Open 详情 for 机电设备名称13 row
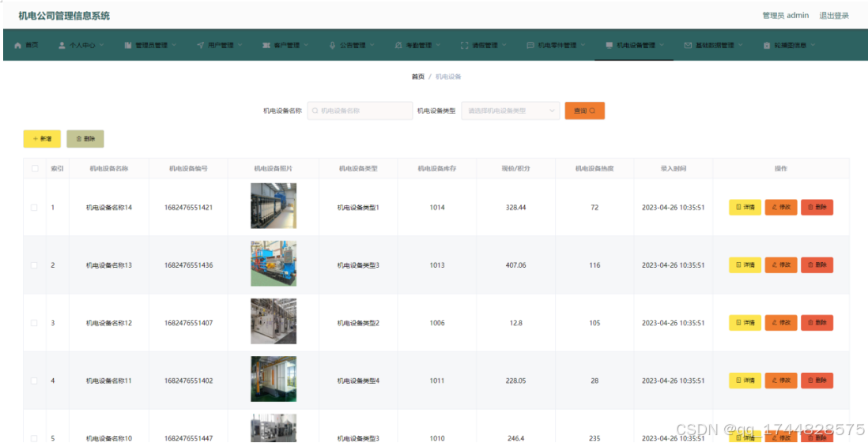This screenshot has height=443, width=868. tap(745, 265)
